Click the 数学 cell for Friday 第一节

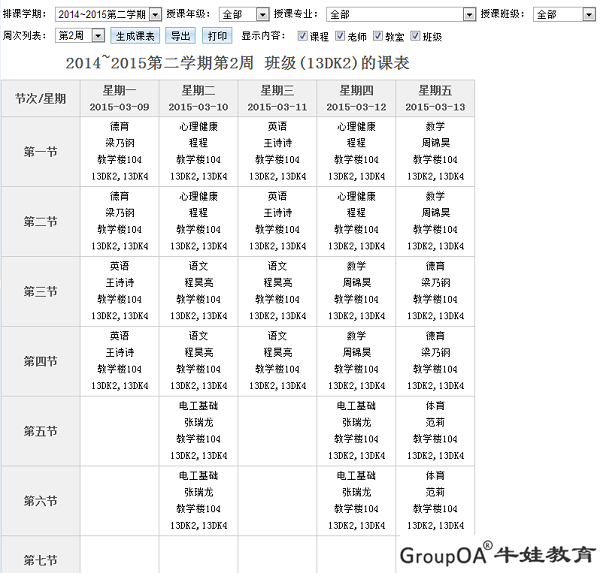point(435,152)
